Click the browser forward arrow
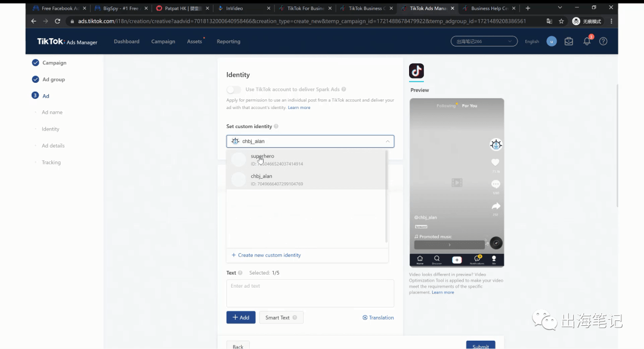644x349 pixels. point(45,21)
